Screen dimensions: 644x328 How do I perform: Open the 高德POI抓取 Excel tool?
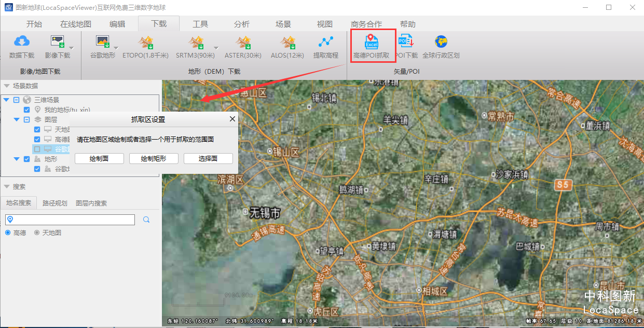(x=372, y=47)
